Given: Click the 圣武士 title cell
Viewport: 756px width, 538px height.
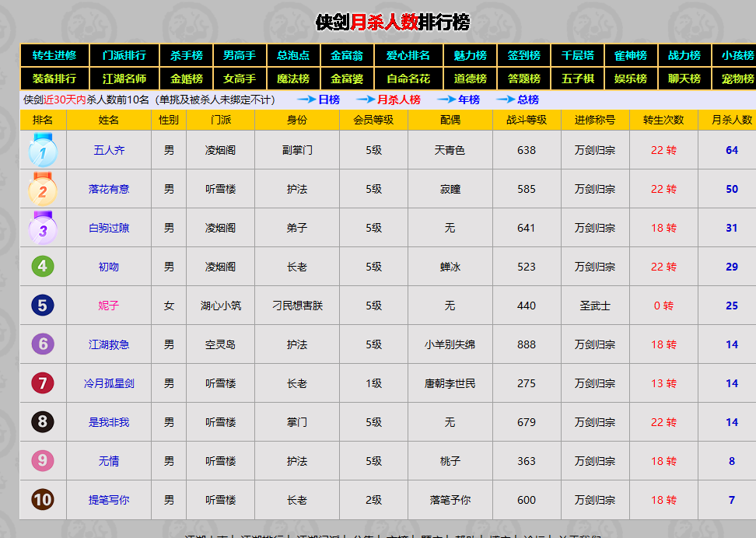Looking at the screenshot, I should pos(595,306).
